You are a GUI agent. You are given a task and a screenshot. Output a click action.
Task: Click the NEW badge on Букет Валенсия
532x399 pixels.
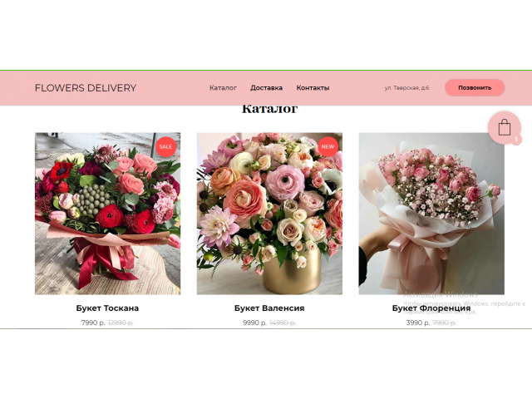pyautogui.click(x=328, y=146)
